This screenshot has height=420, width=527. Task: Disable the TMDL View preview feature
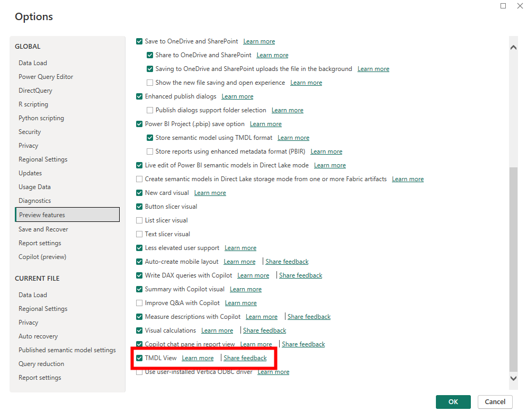point(139,358)
